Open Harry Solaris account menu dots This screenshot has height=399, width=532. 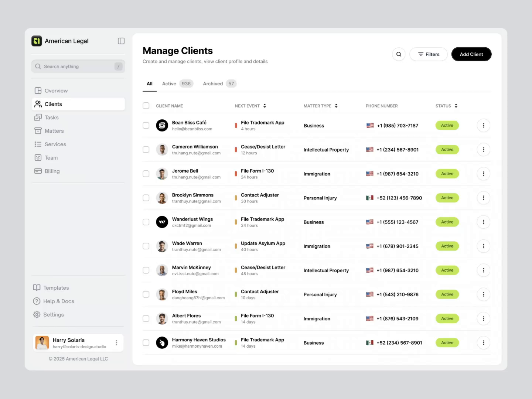click(116, 343)
